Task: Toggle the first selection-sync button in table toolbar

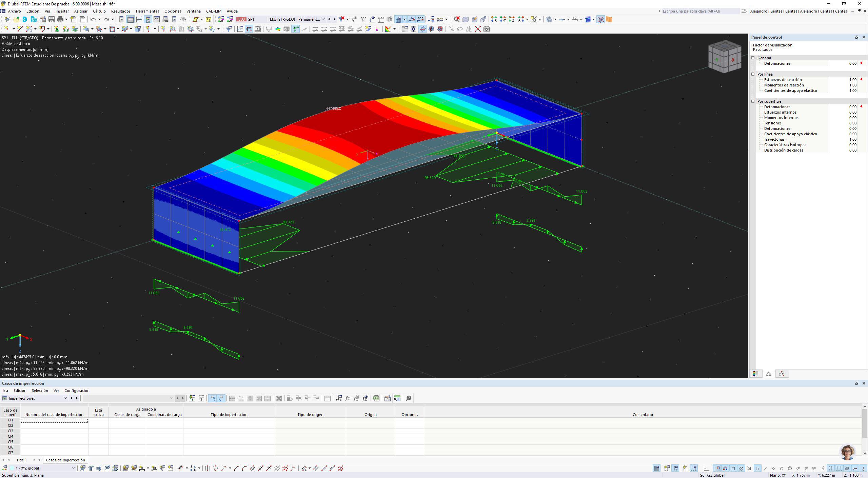Action: point(213,398)
